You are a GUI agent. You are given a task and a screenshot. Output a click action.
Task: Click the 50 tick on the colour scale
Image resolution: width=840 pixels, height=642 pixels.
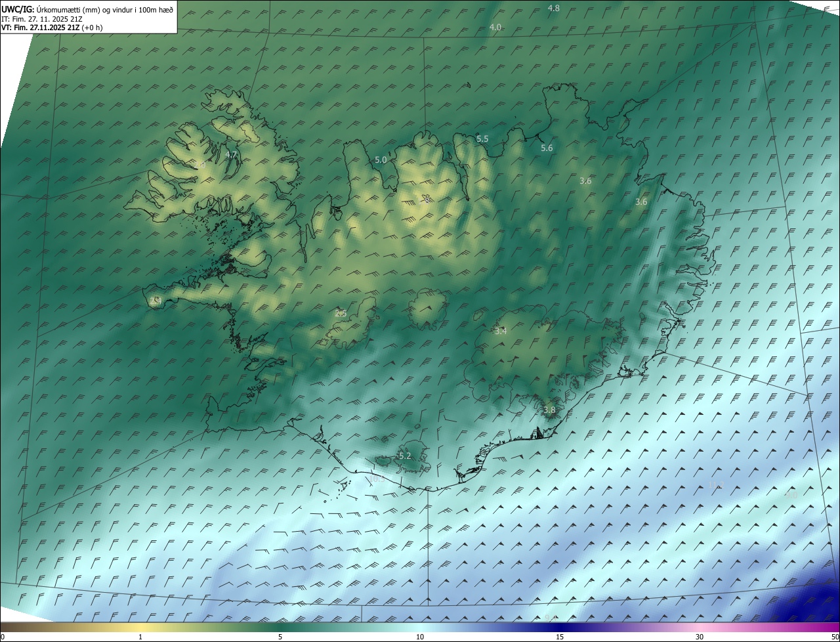835,637
